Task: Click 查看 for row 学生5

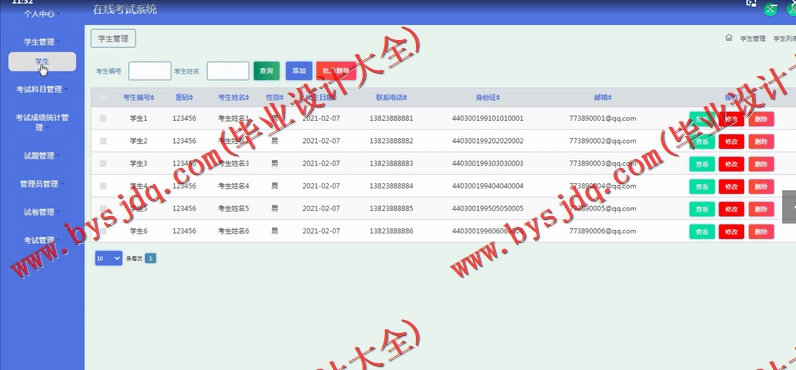Action: click(702, 209)
